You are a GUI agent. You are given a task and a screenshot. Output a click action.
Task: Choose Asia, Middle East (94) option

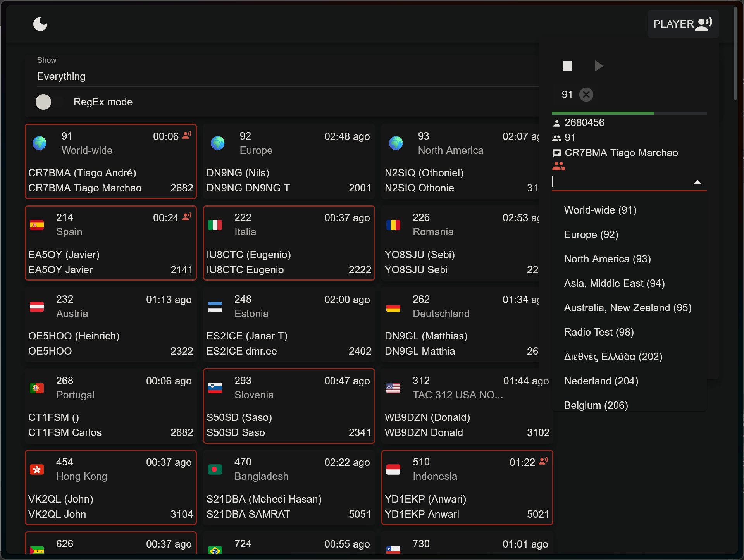point(614,283)
